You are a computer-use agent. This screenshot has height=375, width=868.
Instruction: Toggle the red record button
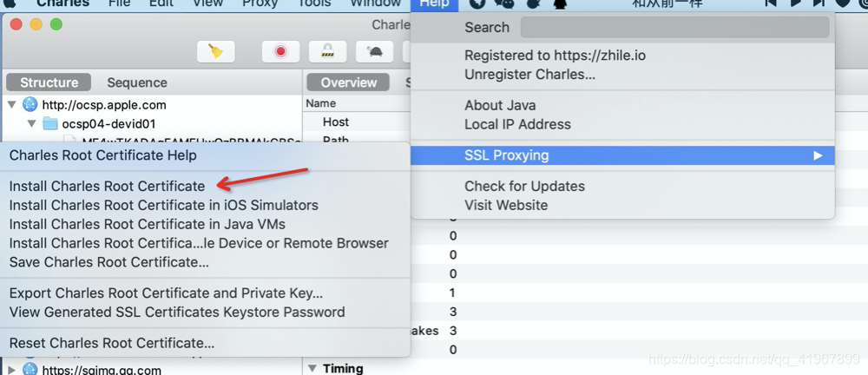280,52
